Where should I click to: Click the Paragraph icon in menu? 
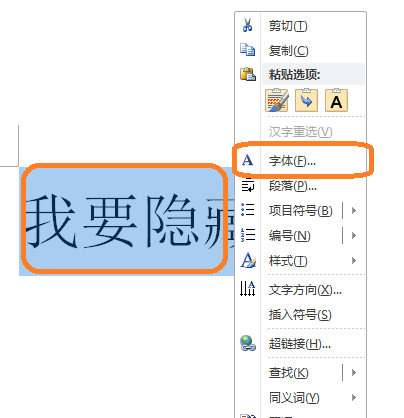tap(248, 185)
